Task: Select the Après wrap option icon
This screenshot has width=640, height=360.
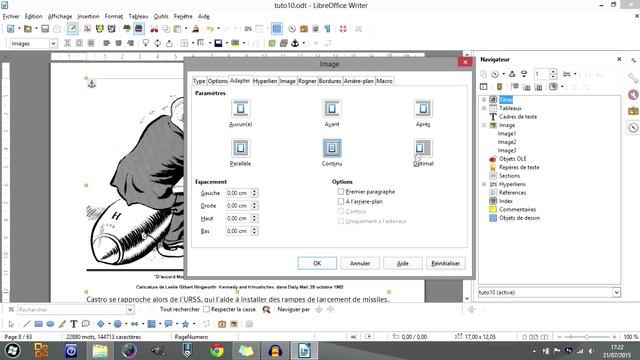Action: click(423, 109)
